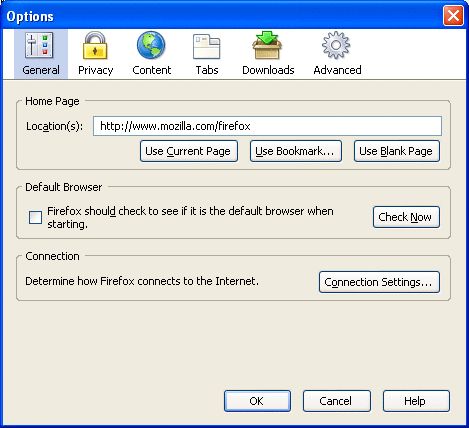
Task: Click the 'Connection' group heading
Action: tap(52, 256)
